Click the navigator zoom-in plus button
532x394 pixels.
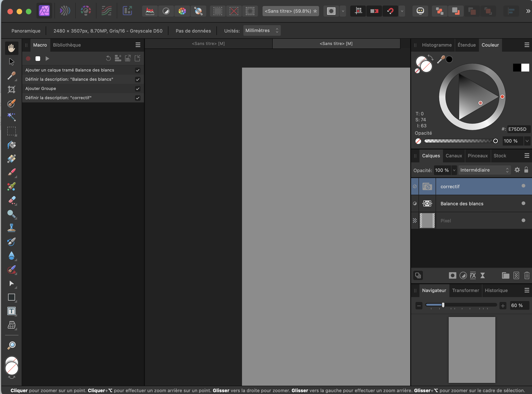tap(503, 305)
